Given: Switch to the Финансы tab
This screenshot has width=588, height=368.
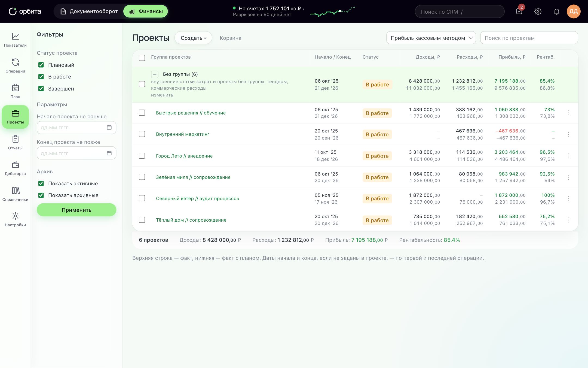Looking at the screenshot, I should (146, 11).
